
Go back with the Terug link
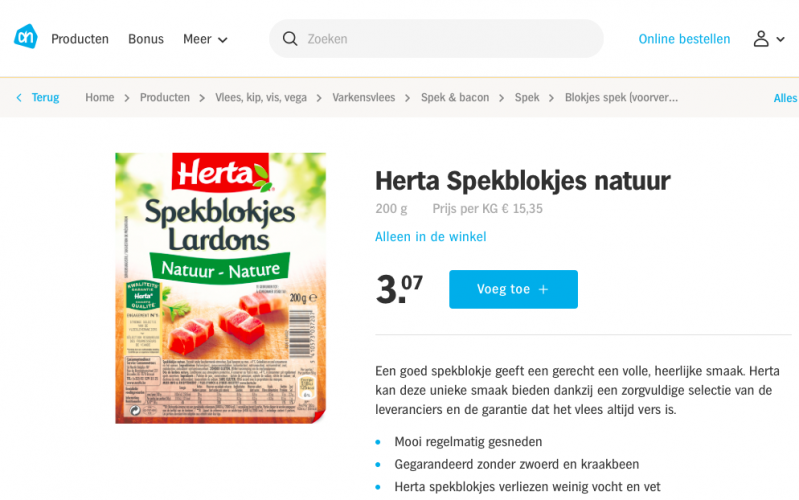45,97
